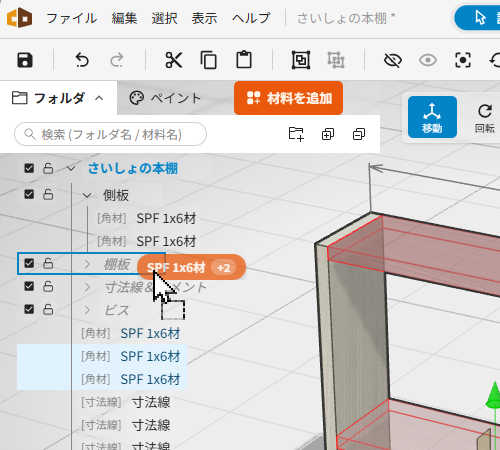Show hidden items with eye icon
This screenshot has height=450, width=500.
428,60
